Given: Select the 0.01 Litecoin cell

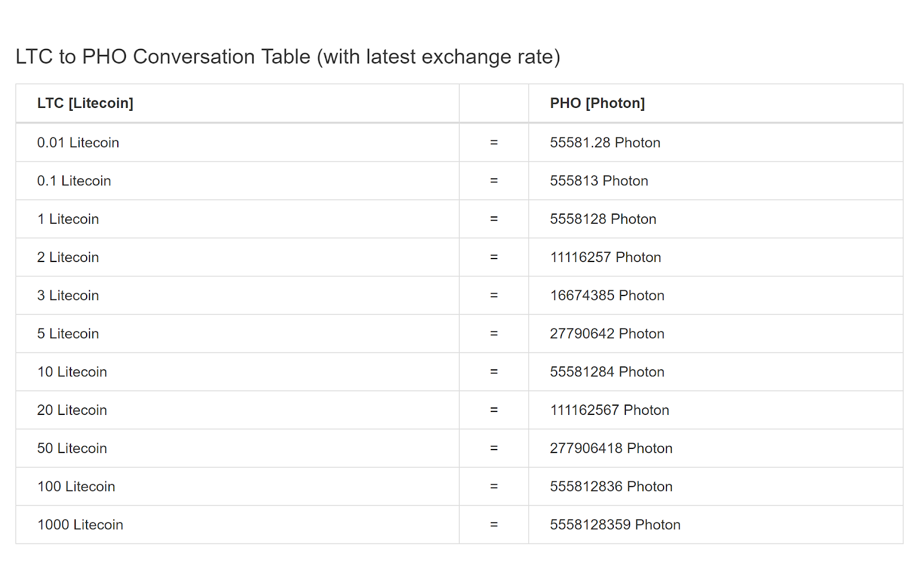Looking at the screenshot, I should click(x=78, y=143).
